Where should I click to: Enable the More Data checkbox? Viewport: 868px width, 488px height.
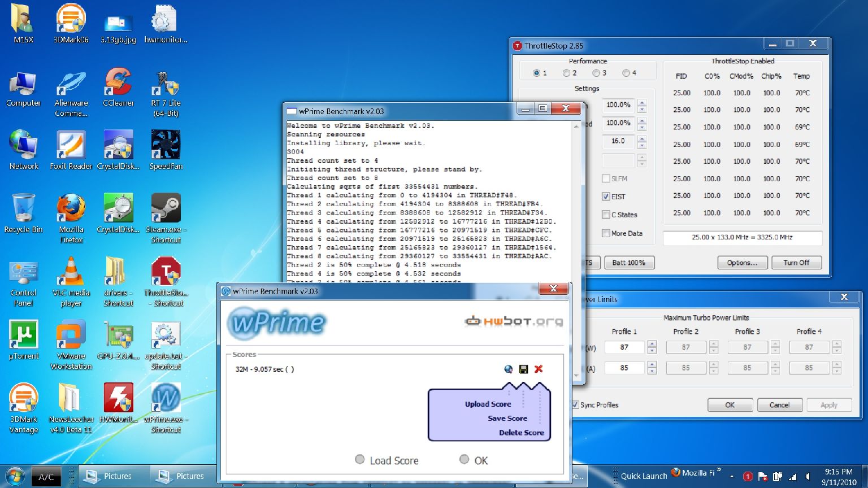606,233
